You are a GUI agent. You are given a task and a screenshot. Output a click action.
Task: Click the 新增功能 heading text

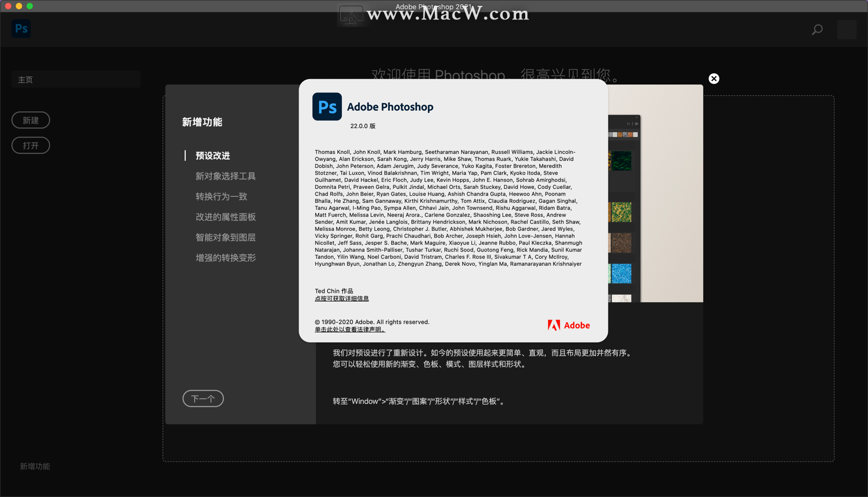click(x=202, y=122)
